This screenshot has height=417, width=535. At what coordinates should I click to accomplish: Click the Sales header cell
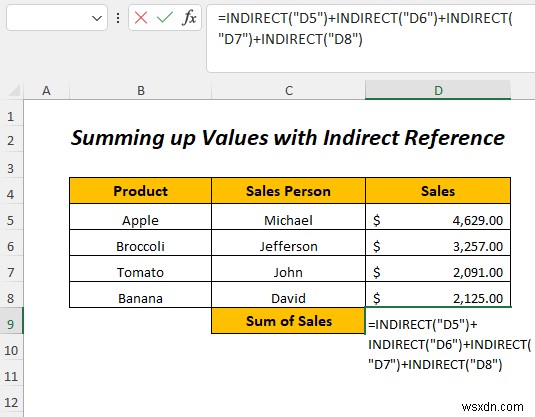click(438, 191)
